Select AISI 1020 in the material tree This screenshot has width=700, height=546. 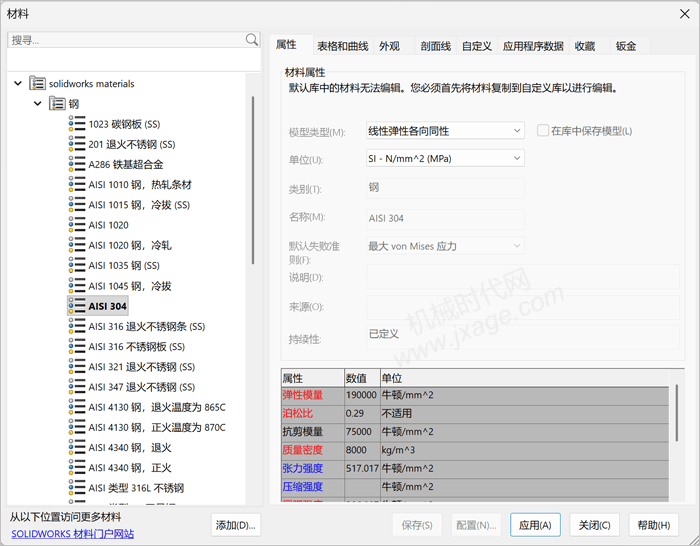(x=108, y=225)
